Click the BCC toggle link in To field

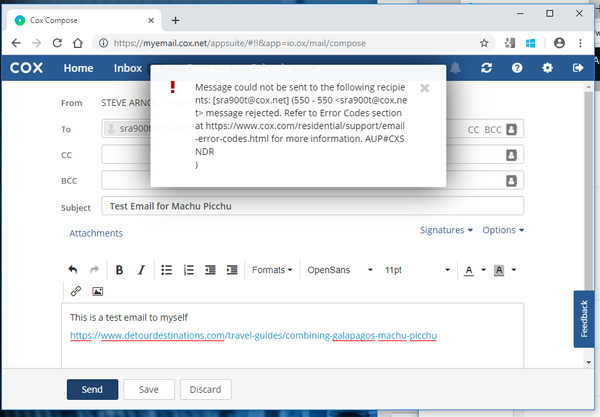click(493, 130)
